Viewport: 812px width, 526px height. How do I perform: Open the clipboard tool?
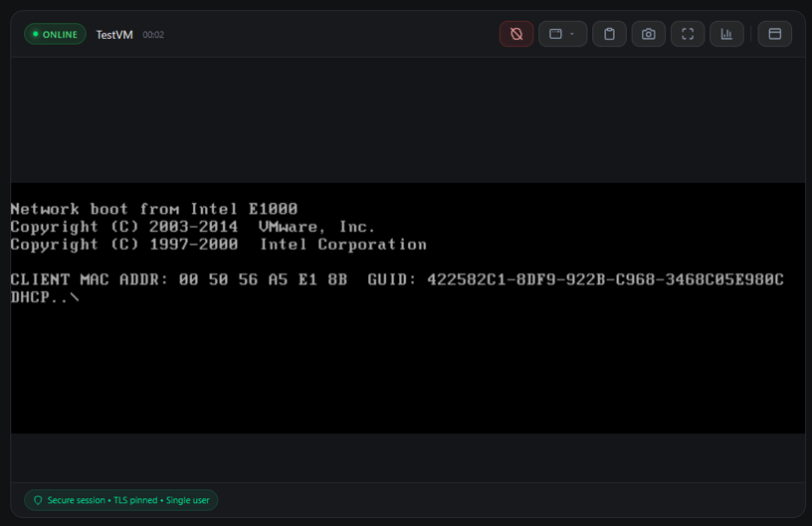click(x=609, y=34)
